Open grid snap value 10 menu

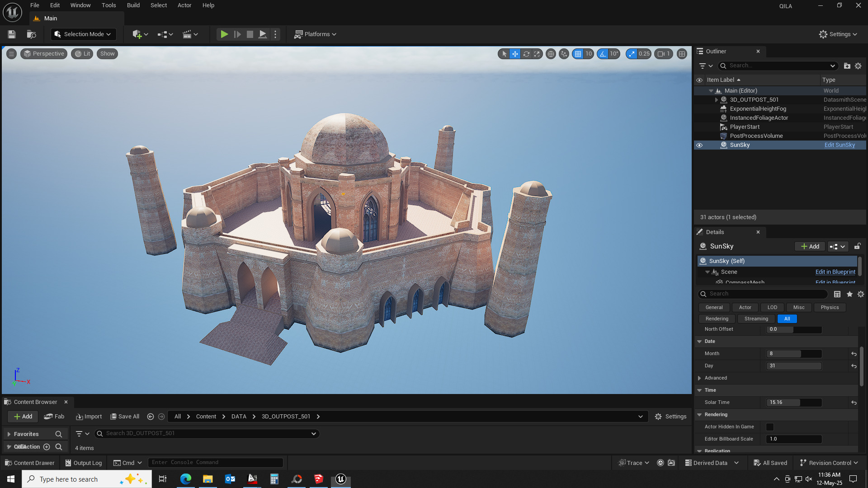pos(589,54)
